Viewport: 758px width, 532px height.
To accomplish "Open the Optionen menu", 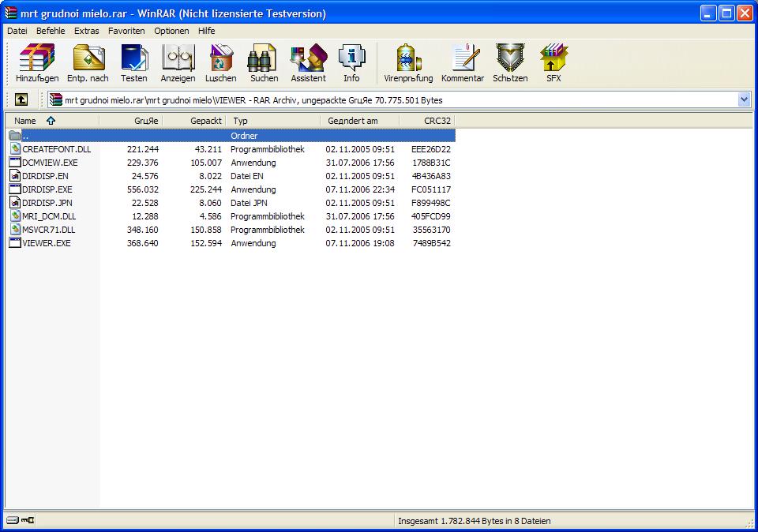I will tap(171, 31).
